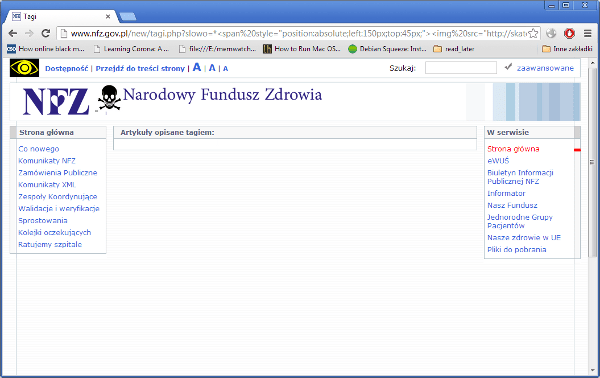Open a new tab with the tab button
600x378 pixels.
click(x=128, y=16)
